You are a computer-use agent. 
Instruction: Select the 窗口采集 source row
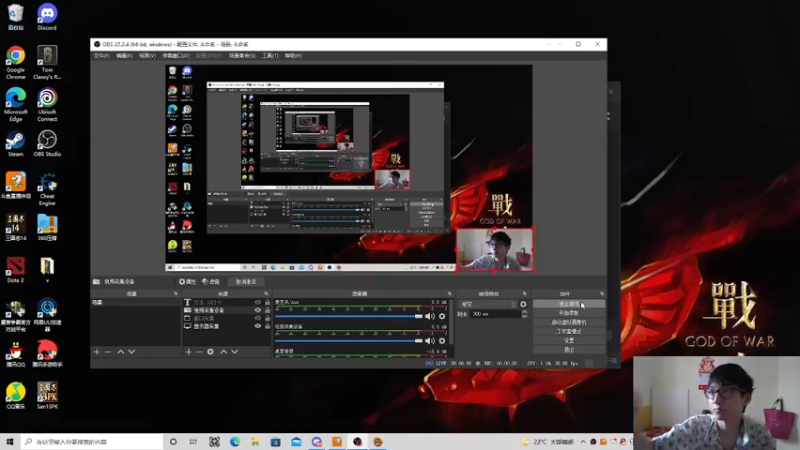227,318
